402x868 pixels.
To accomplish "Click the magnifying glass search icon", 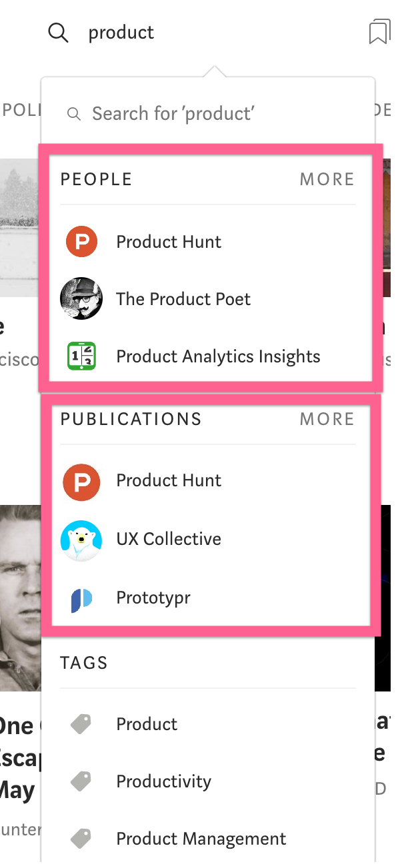I will pos(58,32).
